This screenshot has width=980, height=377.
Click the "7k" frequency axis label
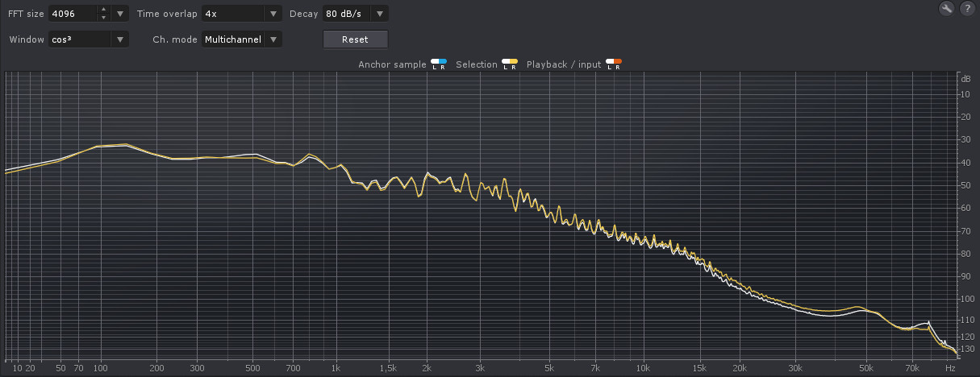pos(595,367)
